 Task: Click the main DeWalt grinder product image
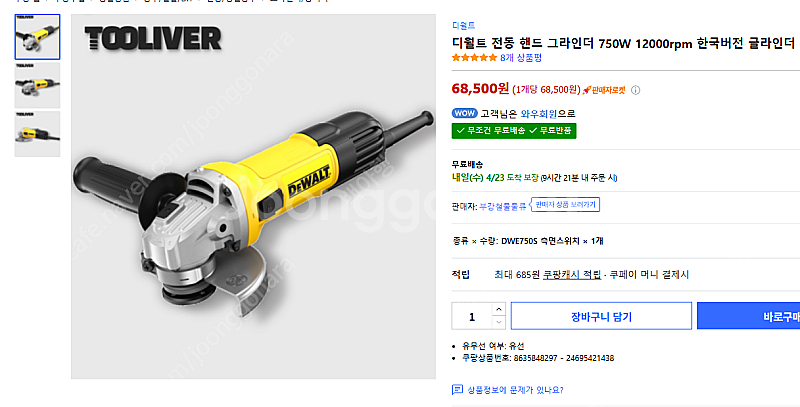[x=254, y=196]
